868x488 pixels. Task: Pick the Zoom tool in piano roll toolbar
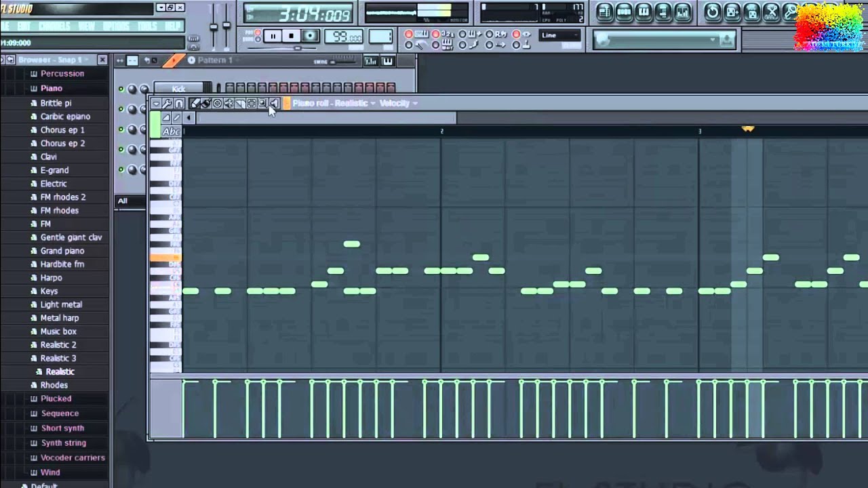(x=262, y=104)
